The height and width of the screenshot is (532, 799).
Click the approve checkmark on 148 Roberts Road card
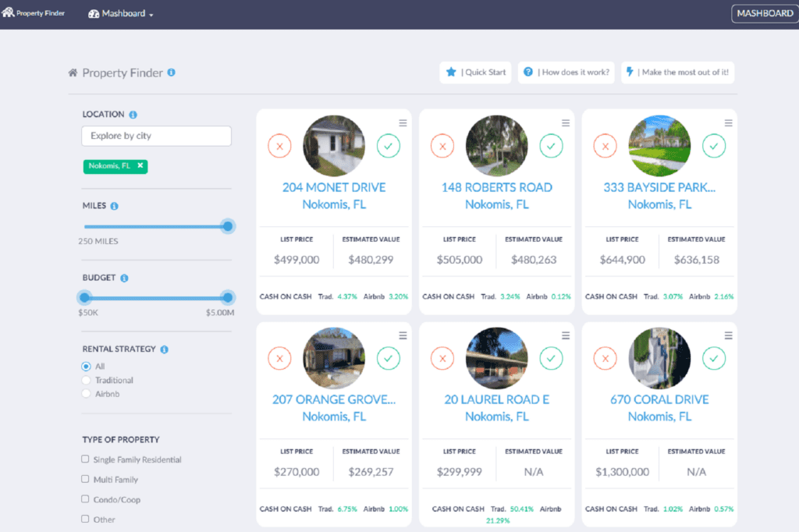(x=551, y=145)
